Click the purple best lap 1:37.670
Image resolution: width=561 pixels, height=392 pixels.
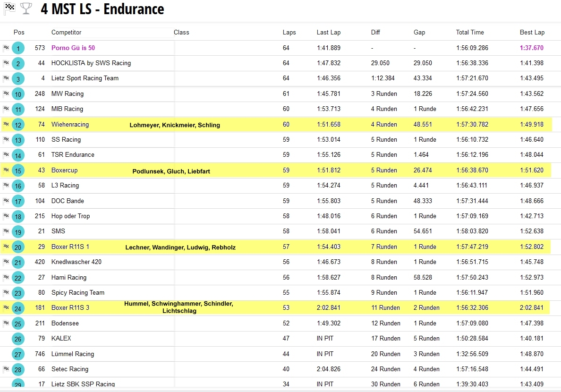(531, 48)
